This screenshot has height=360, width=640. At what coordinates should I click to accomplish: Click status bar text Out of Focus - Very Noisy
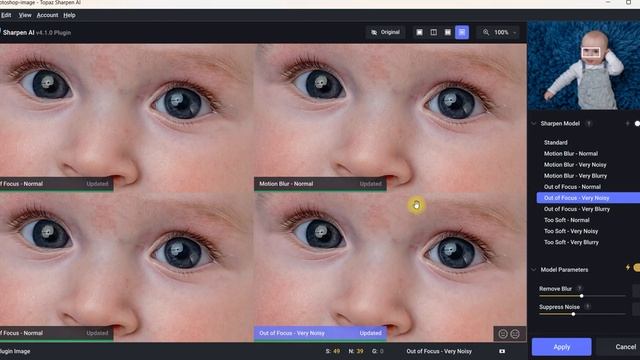439,351
